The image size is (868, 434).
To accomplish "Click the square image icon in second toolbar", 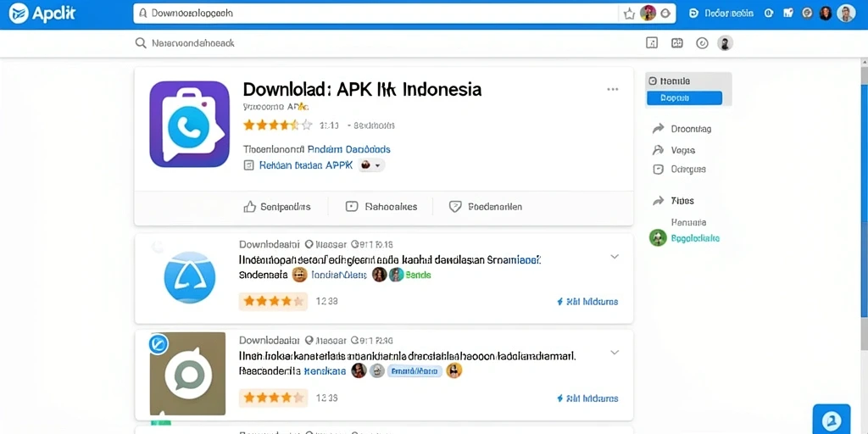I will pyautogui.click(x=652, y=43).
